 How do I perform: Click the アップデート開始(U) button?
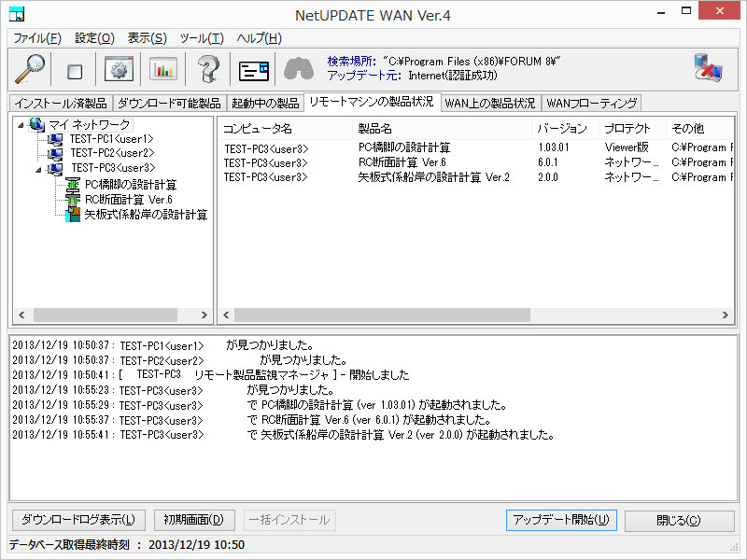click(561, 520)
